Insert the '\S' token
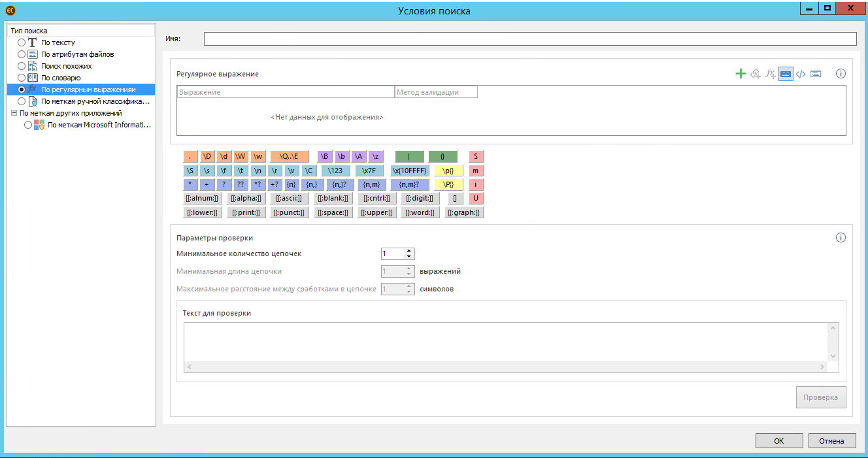 (x=190, y=171)
